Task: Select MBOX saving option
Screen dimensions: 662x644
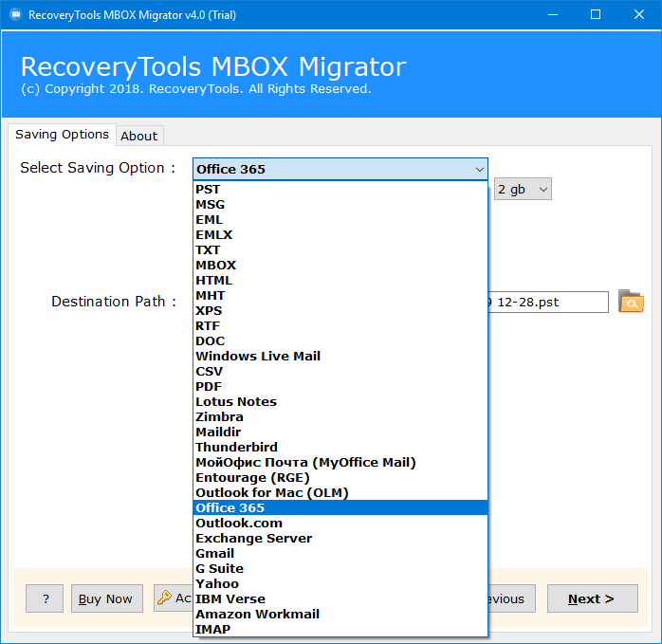Action: click(340, 266)
